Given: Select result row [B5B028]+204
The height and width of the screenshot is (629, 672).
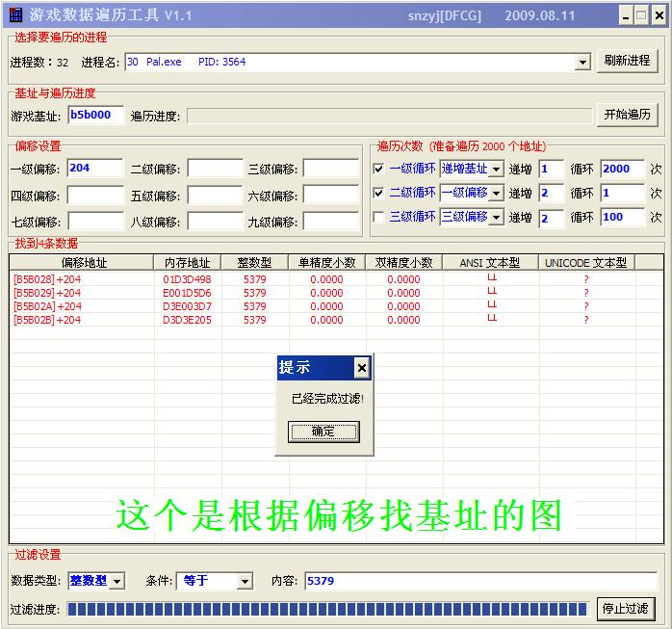Looking at the screenshot, I should [48, 279].
